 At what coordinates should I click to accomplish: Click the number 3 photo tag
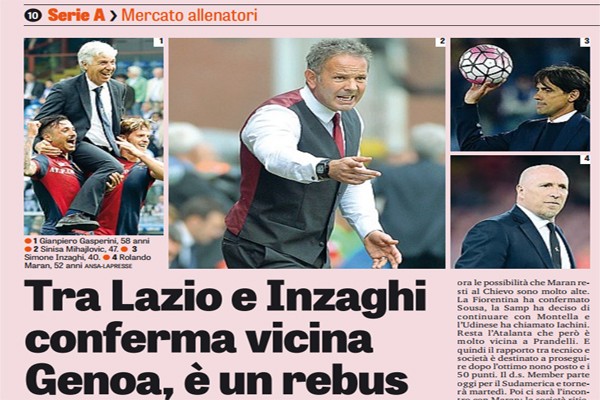[585, 42]
